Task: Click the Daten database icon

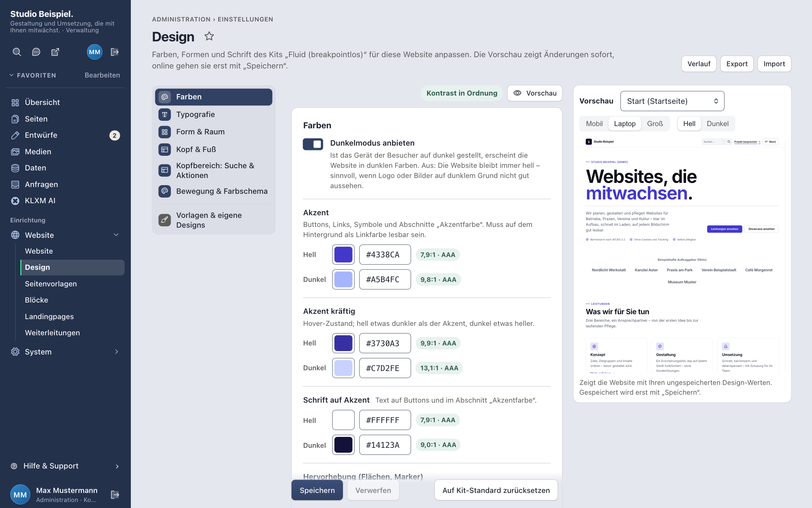Action: click(15, 168)
